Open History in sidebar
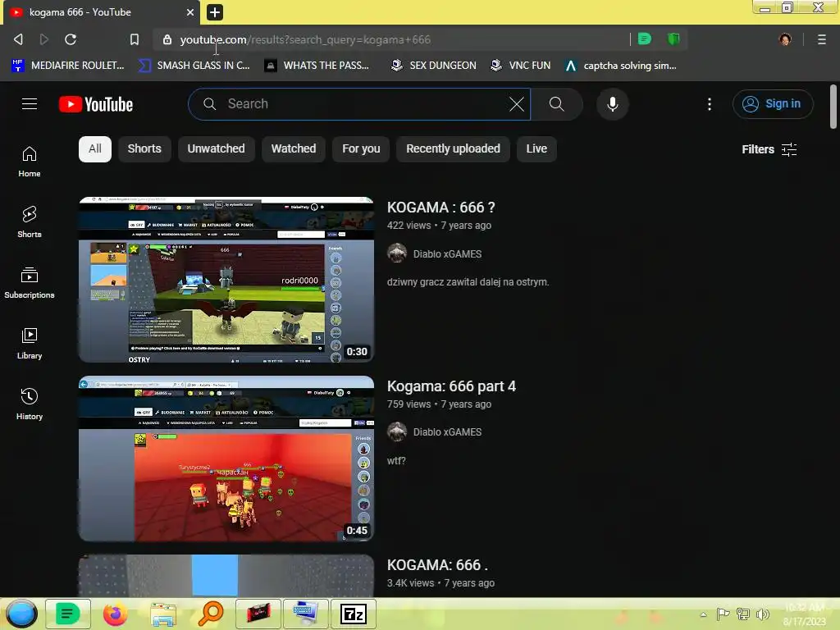This screenshot has height=630, width=840. [x=30, y=404]
